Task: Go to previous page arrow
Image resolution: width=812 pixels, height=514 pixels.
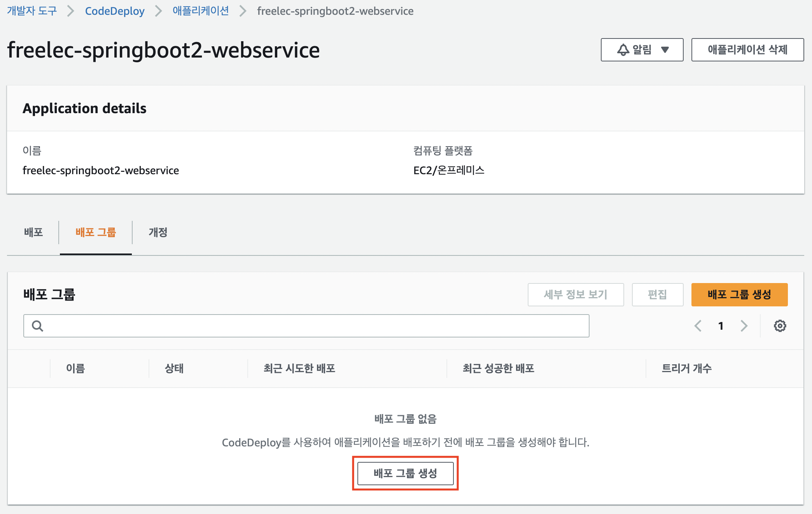Action: 698,326
